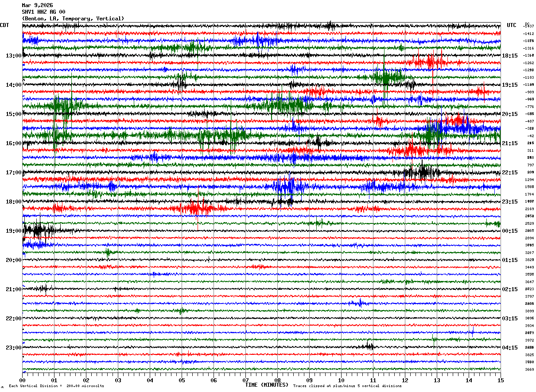Click the DC offset value '-1262'
The height and width of the screenshot is (392, 536).
click(528, 63)
